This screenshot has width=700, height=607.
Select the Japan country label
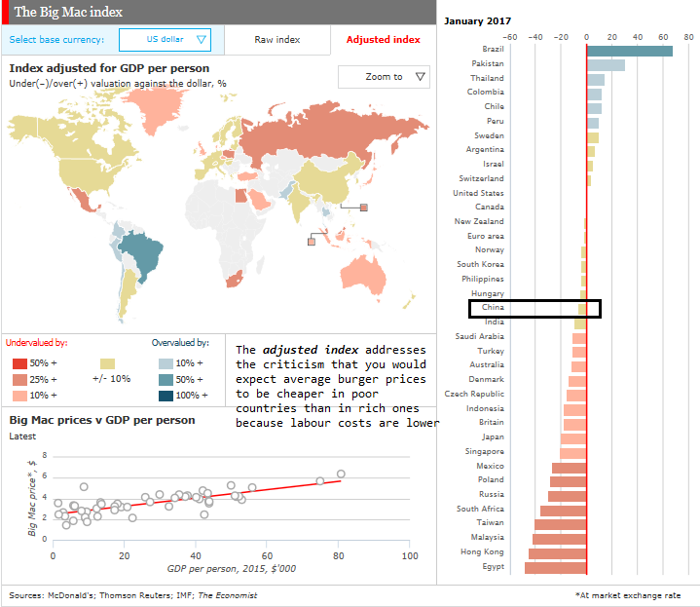click(493, 436)
